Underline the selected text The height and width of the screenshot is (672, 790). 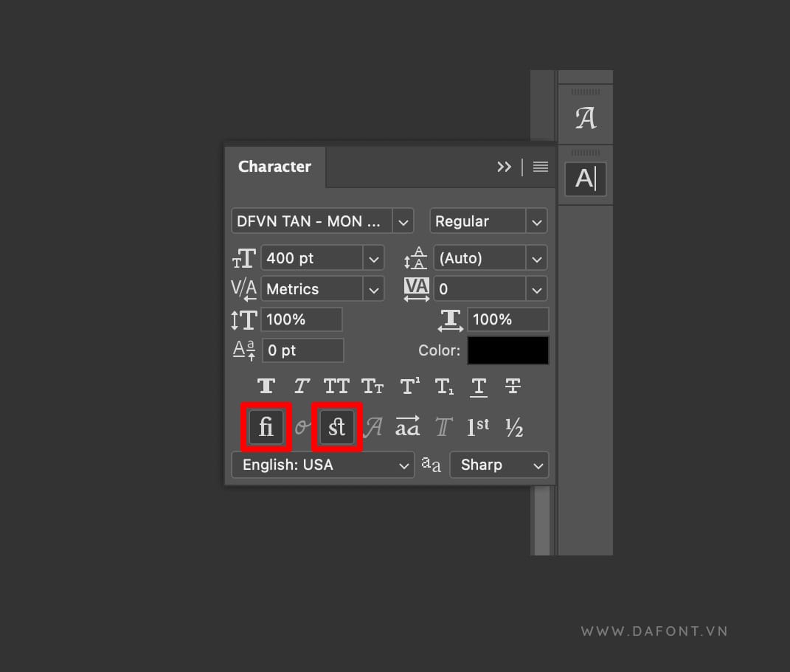click(479, 386)
